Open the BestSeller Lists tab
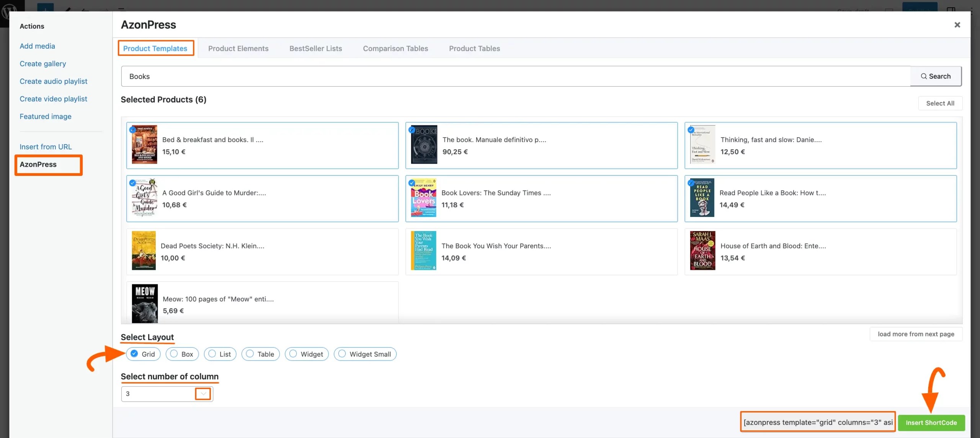The height and width of the screenshot is (438, 980). [x=315, y=49]
